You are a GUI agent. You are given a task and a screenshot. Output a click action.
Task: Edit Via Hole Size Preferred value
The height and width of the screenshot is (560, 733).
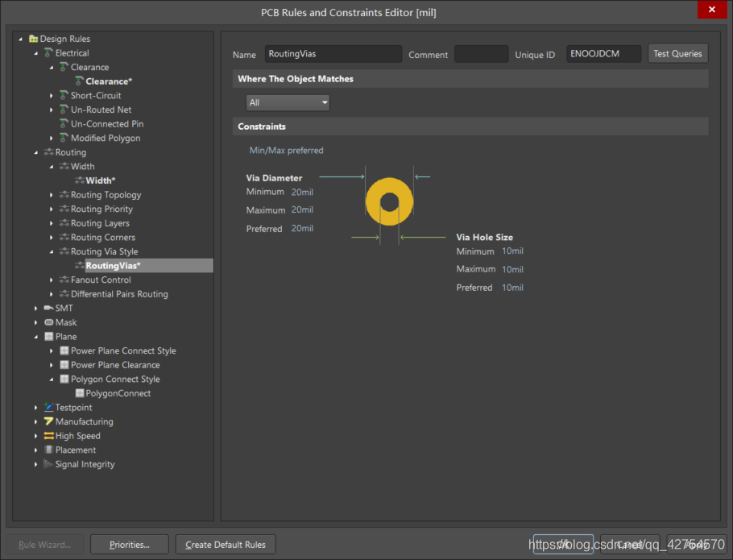click(x=512, y=288)
